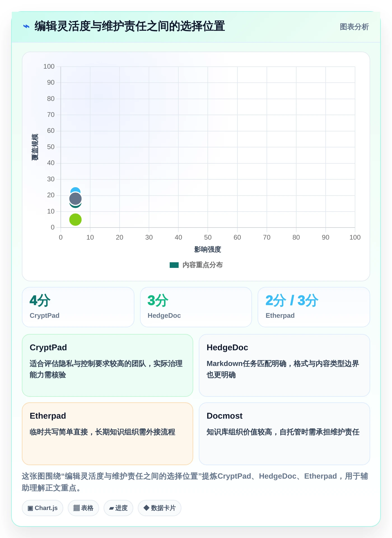Click the light blue bubble on the chart

click(x=75, y=190)
